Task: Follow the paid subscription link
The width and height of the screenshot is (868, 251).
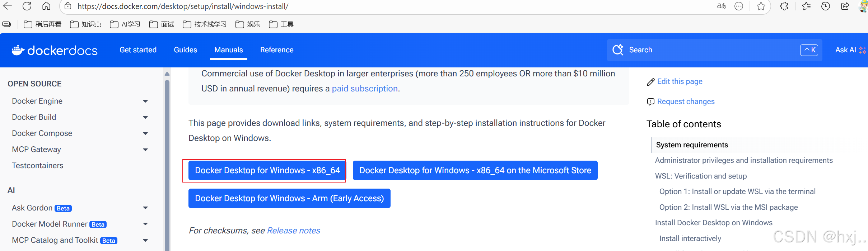Action: pyautogui.click(x=365, y=89)
